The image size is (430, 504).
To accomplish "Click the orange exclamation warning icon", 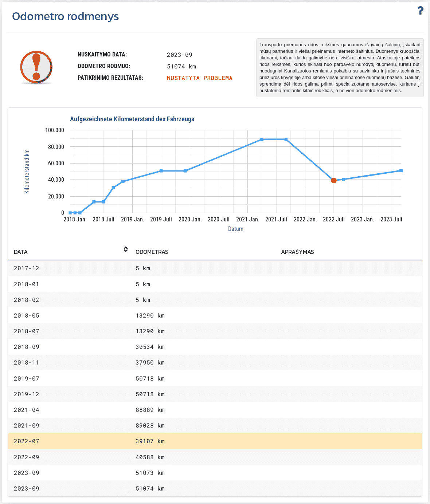I will [x=36, y=67].
